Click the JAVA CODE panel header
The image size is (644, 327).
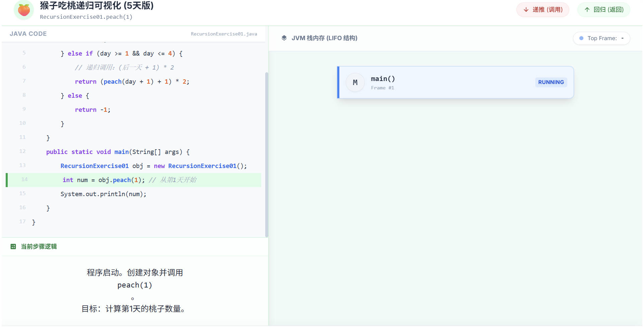click(28, 34)
